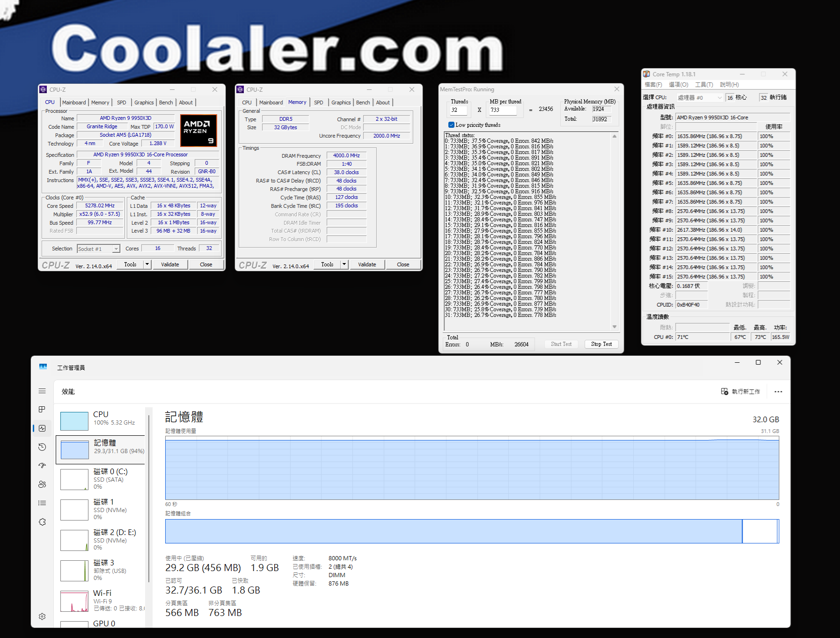Viewport: 840px width, 638px height.
Task: Switch to Memory tab in first CPU-Z window
Action: click(x=100, y=103)
